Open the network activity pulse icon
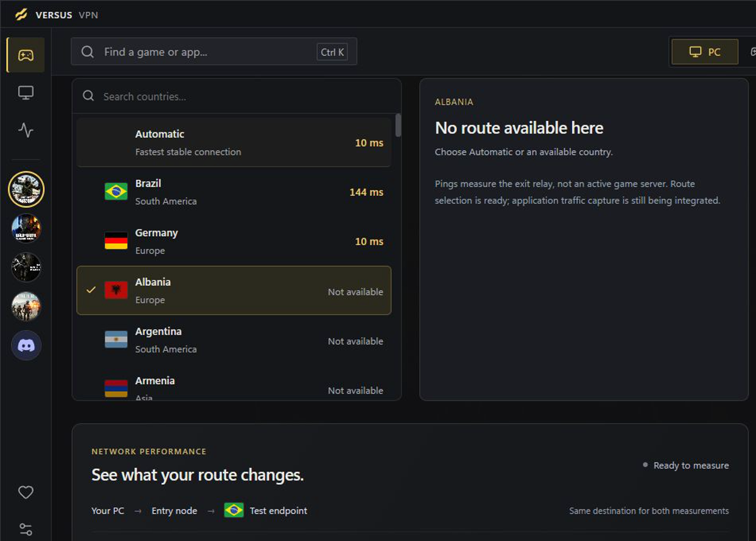 26,130
